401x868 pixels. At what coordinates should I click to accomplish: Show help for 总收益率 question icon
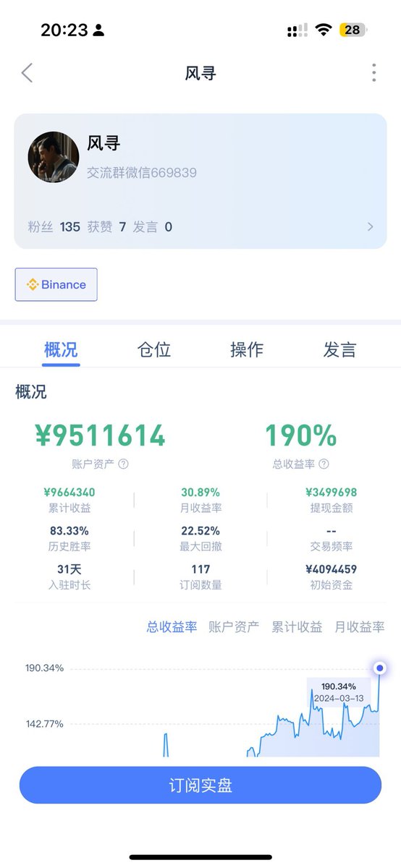pyautogui.click(x=324, y=464)
